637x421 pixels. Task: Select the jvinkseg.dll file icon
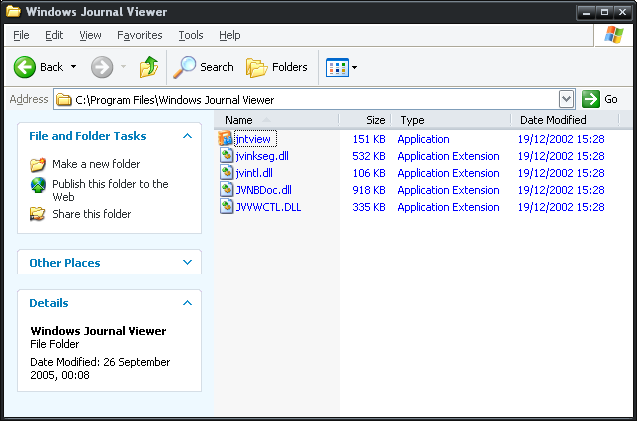(226, 156)
